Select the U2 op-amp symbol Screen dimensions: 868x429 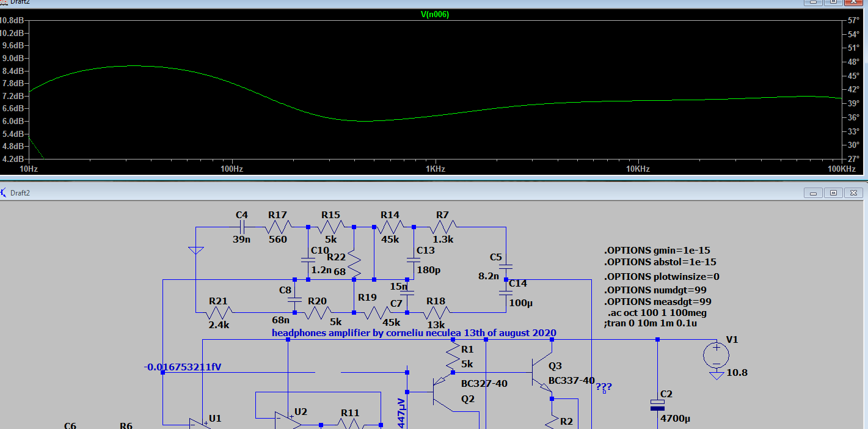(x=287, y=419)
